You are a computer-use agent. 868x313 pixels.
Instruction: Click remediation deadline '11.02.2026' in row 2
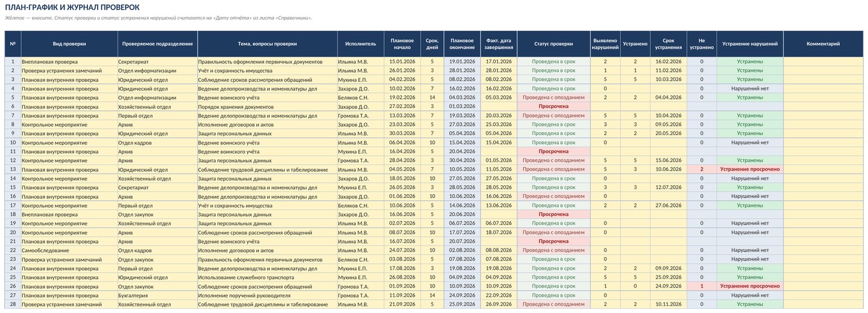click(668, 71)
